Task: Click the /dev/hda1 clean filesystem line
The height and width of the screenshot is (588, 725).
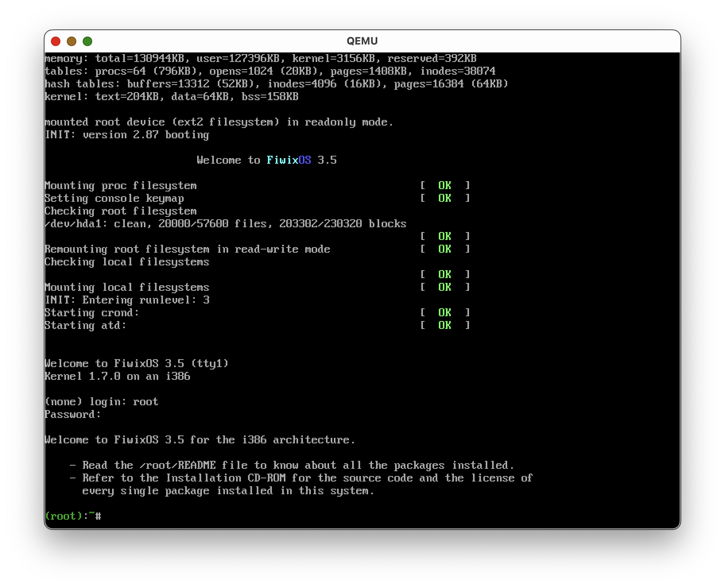Action: (225, 224)
